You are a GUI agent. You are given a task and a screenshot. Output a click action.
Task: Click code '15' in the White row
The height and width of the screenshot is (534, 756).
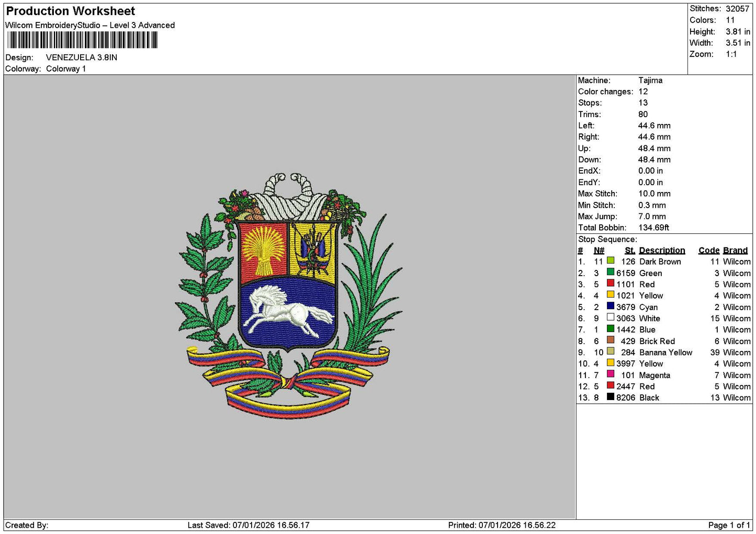(x=715, y=319)
